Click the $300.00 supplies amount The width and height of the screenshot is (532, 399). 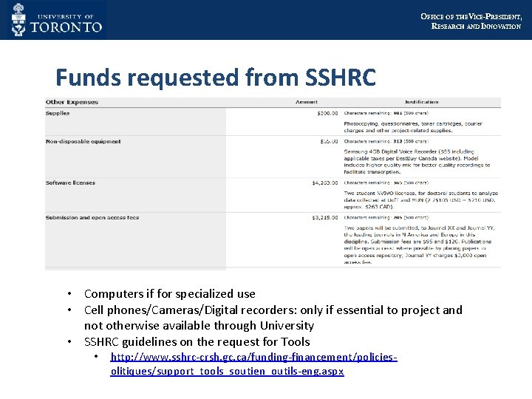pos(327,113)
